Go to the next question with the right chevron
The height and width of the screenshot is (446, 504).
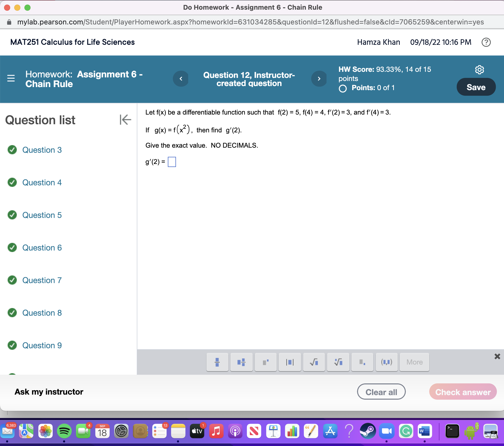[x=319, y=79]
